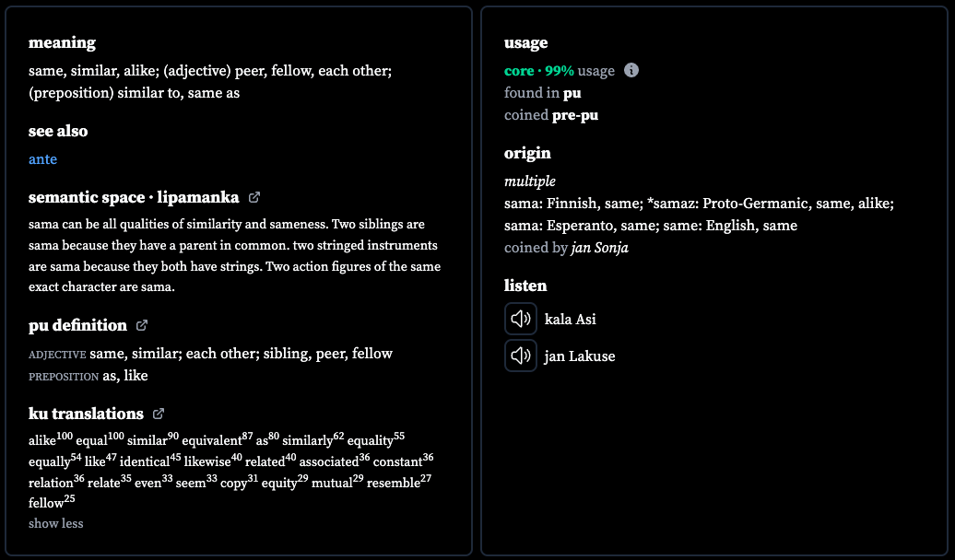Play jan Lakuse pronunciation audio
Viewport: 955px width, 560px height.
point(521,356)
